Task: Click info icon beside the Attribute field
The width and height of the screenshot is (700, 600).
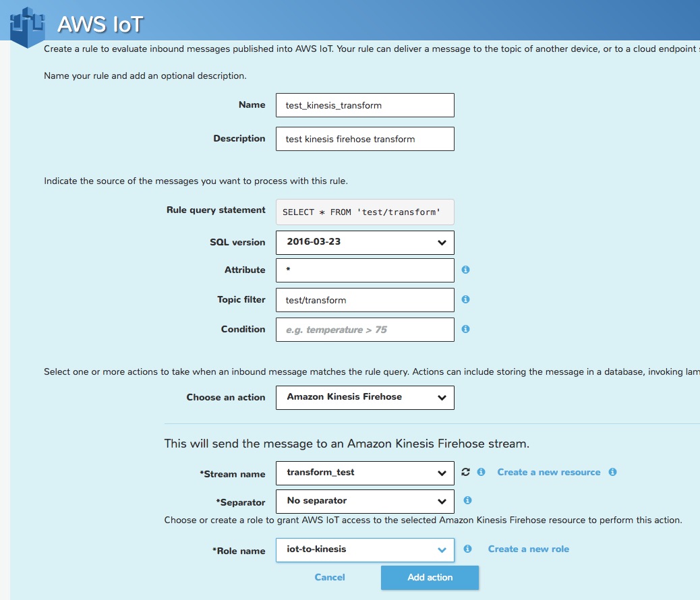Action: click(465, 270)
